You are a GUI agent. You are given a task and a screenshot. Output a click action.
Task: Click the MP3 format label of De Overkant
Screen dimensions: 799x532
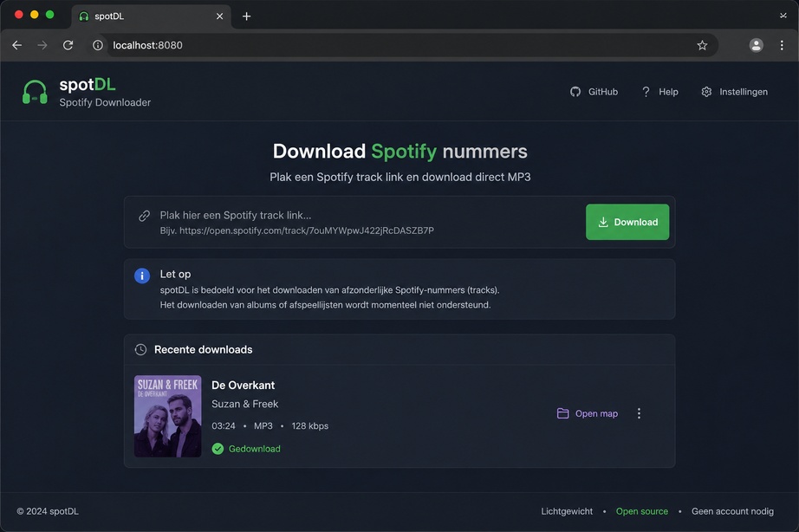coord(263,425)
